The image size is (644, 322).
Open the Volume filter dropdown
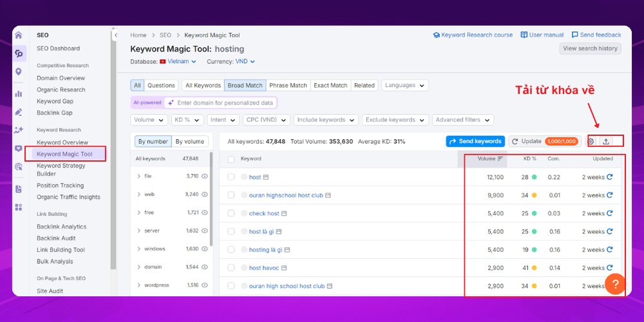[149, 120]
